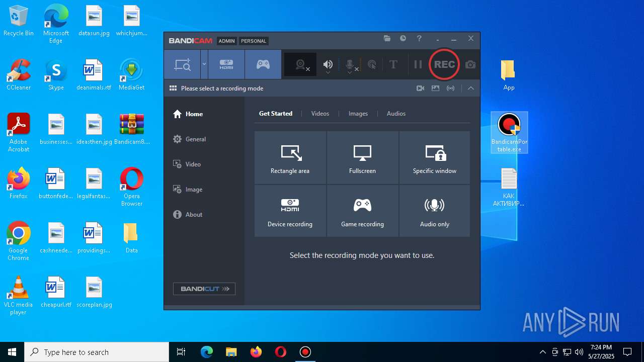Show hidden system tray icons

click(x=542, y=352)
